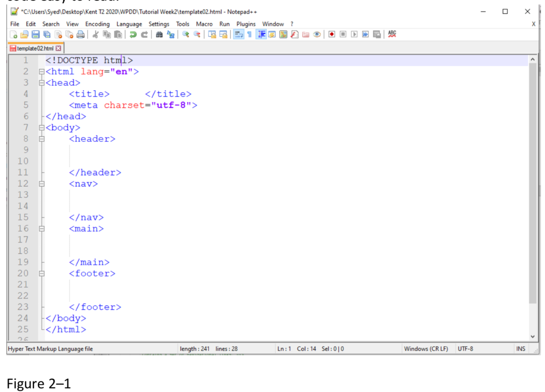Open the Encoding menu
The image size is (545, 392).
[98, 24]
